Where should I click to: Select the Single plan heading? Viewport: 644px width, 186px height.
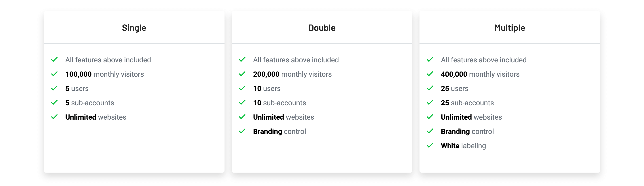(x=134, y=28)
